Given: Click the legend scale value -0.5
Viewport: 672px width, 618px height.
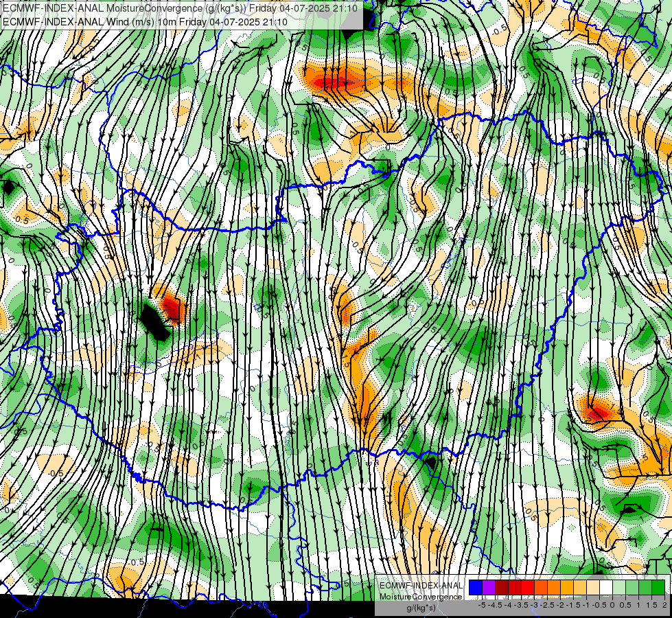Looking at the screenshot, I should pos(599,605).
